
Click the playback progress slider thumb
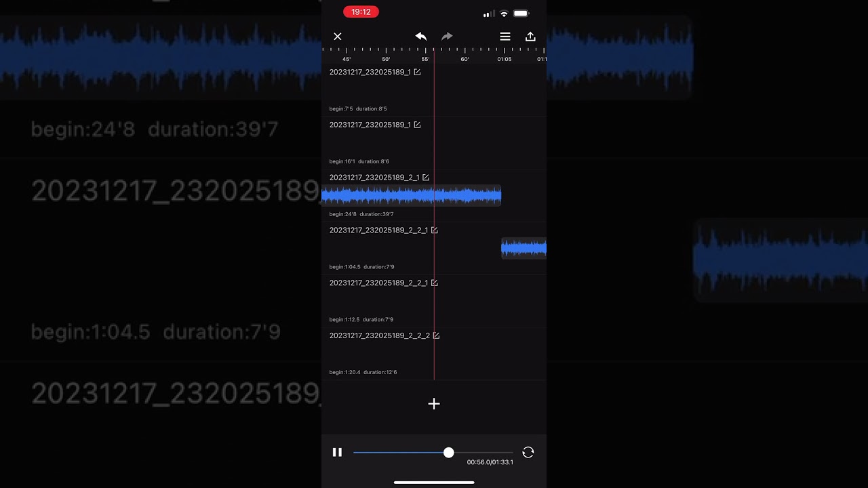(449, 452)
